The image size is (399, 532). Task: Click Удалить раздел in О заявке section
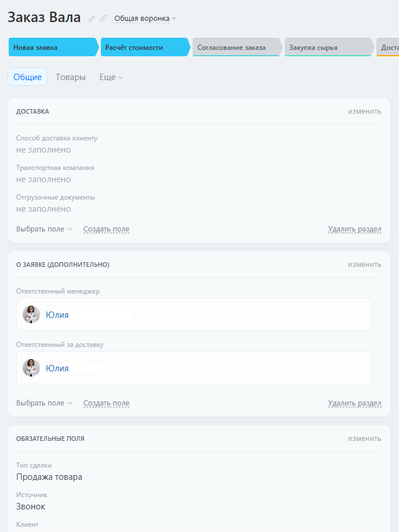point(354,403)
